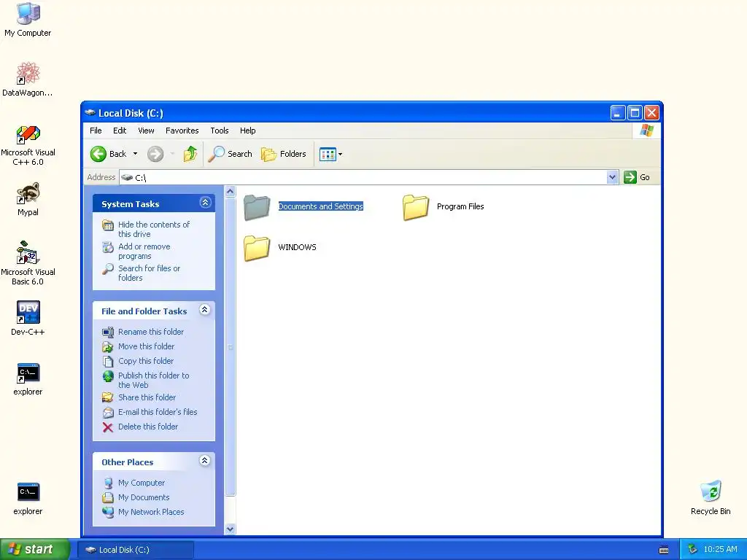This screenshot has height=560, width=747.
Task: Open the View menu
Action: [x=146, y=131]
